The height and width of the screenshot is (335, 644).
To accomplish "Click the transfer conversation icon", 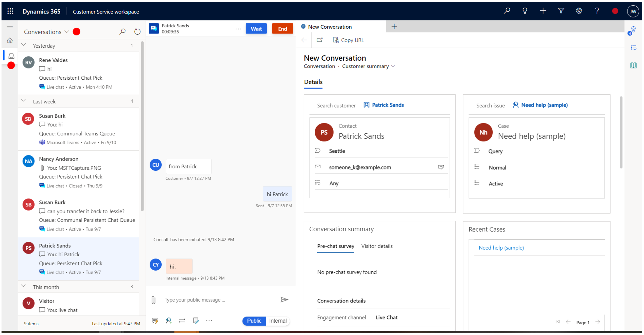I will (182, 320).
